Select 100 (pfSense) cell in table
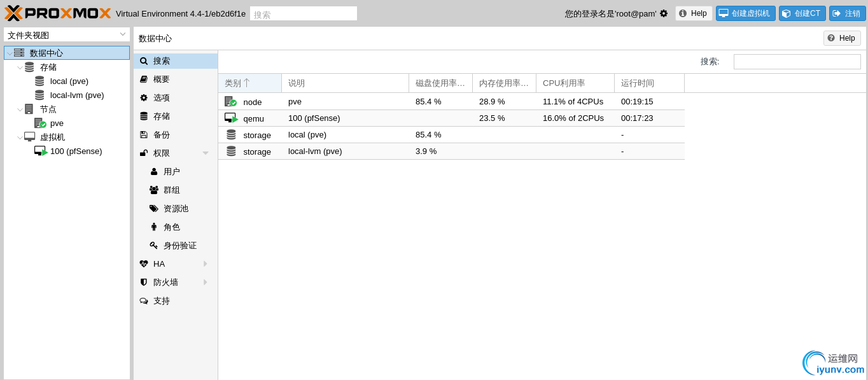The image size is (868, 380). pos(345,118)
